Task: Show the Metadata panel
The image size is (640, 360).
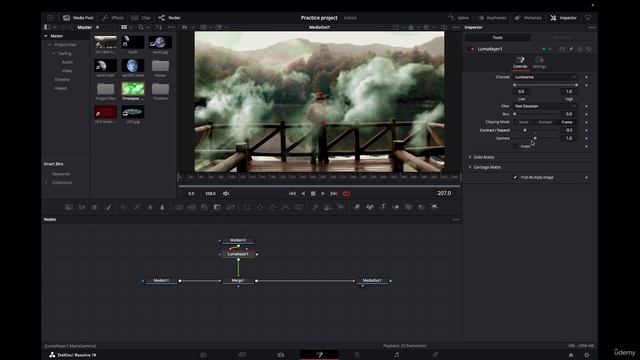Action: pos(528,18)
